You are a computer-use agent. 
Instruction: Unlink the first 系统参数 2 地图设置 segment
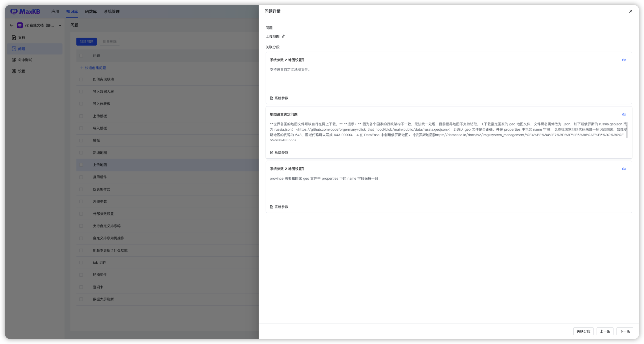(x=624, y=60)
